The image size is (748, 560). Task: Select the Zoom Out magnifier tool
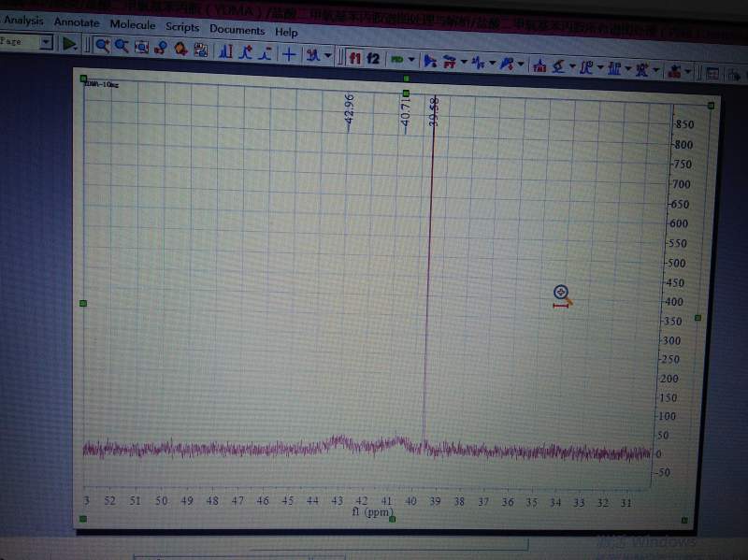click(x=122, y=46)
